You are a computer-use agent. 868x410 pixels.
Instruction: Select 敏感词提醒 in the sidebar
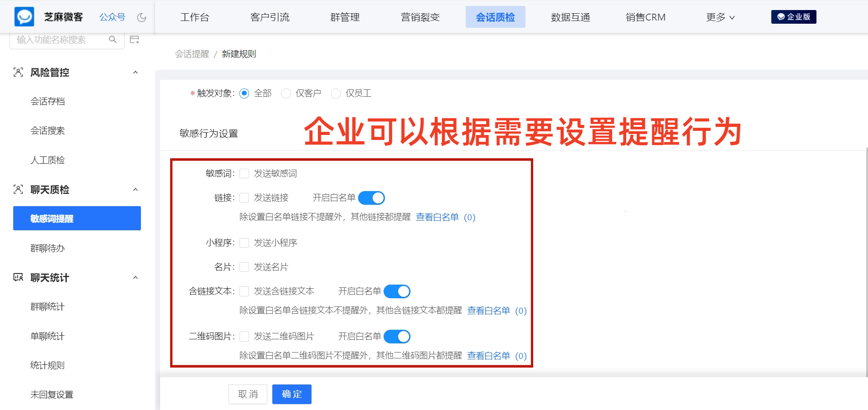(77, 218)
